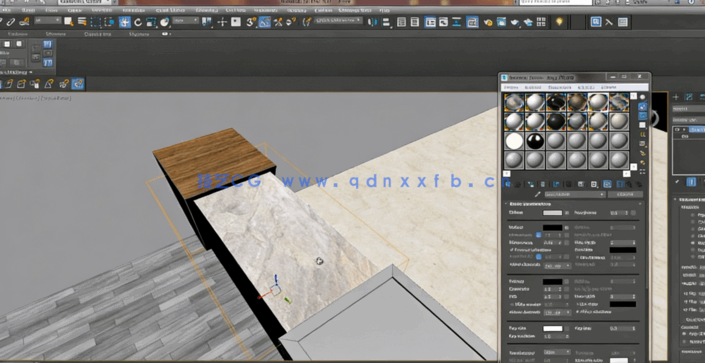Click the search field in the title bar

(x=556, y=3)
